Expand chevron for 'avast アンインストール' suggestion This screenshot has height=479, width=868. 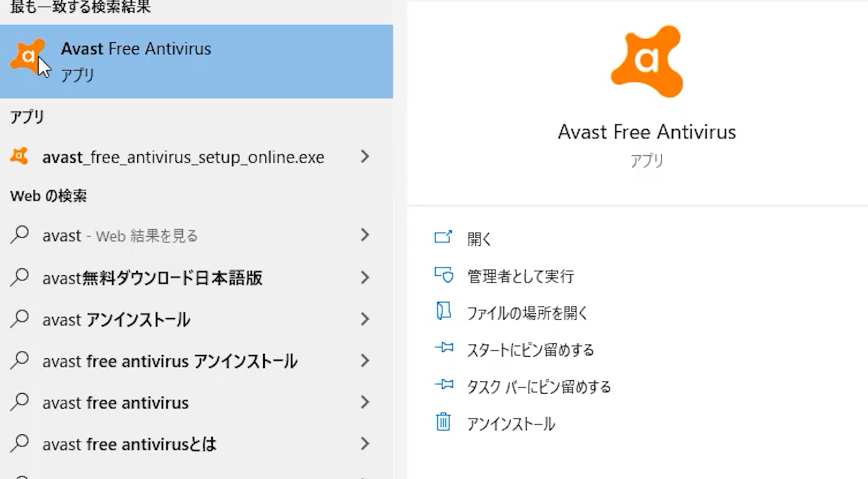pos(365,319)
